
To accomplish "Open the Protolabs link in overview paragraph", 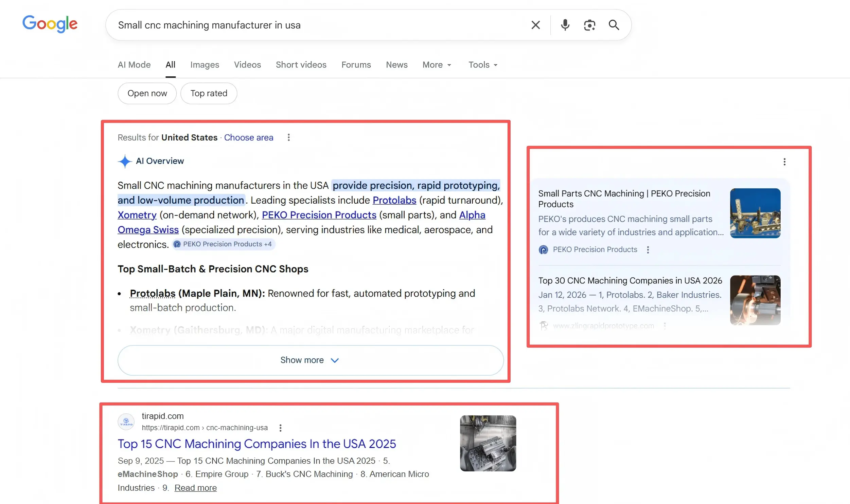I will pyautogui.click(x=394, y=200).
